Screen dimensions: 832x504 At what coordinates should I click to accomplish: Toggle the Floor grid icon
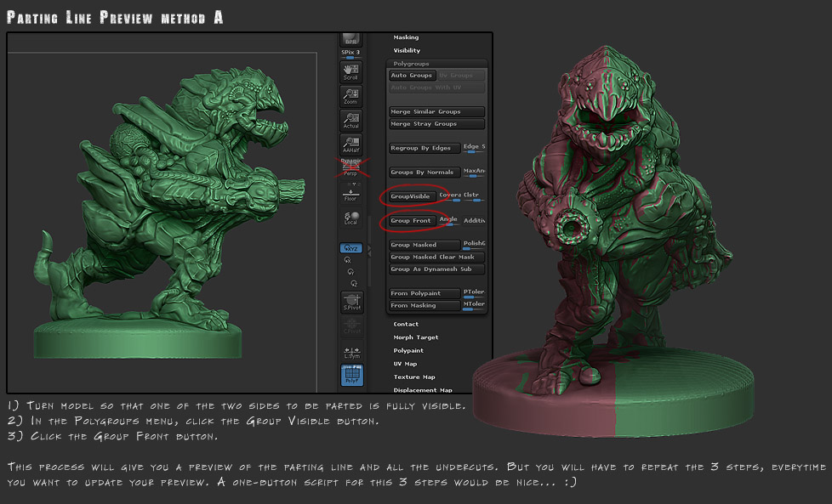pos(350,195)
